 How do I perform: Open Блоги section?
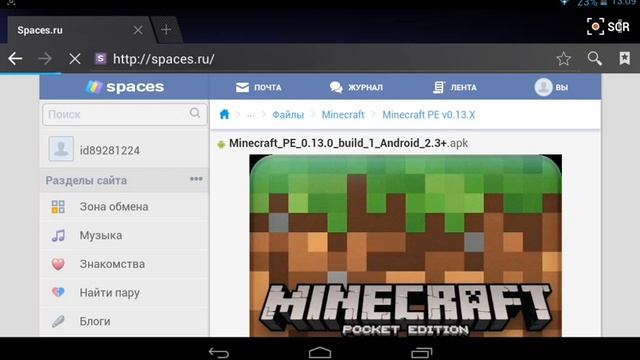pyautogui.click(x=124, y=321)
